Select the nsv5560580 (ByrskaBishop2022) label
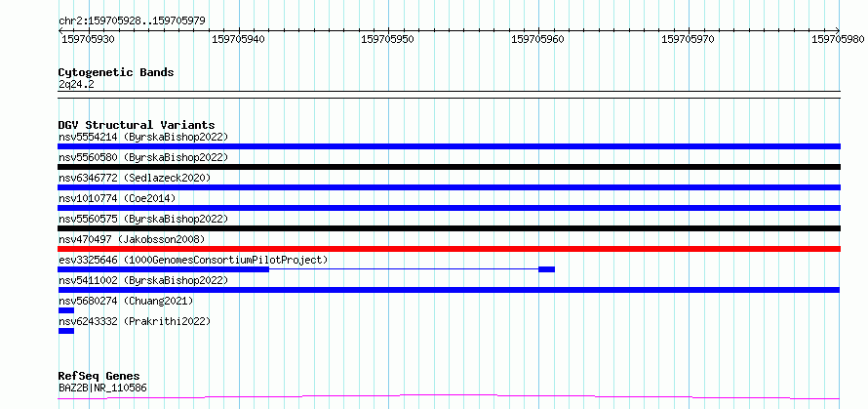This screenshot has width=868, height=409. pos(142,157)
